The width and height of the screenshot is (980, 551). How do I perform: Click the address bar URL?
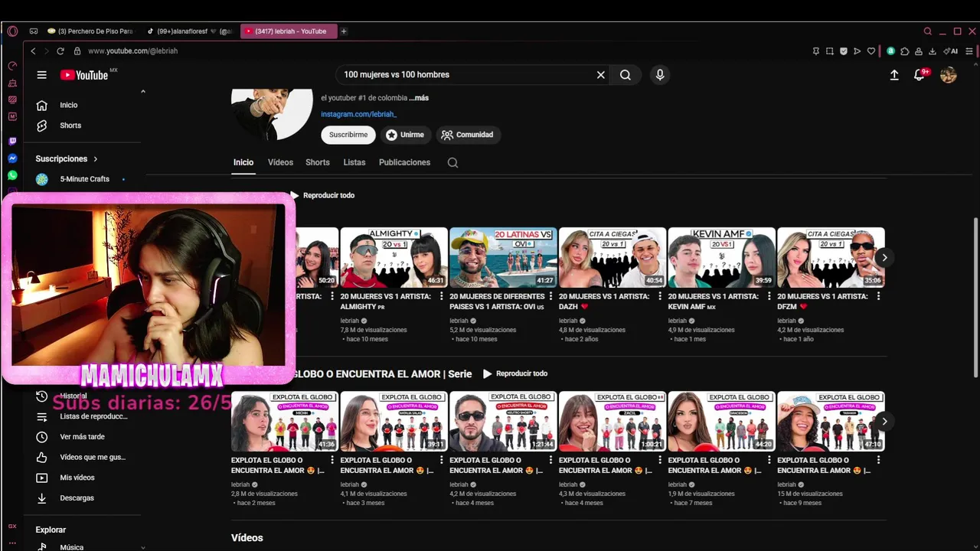tap(132, 51)
